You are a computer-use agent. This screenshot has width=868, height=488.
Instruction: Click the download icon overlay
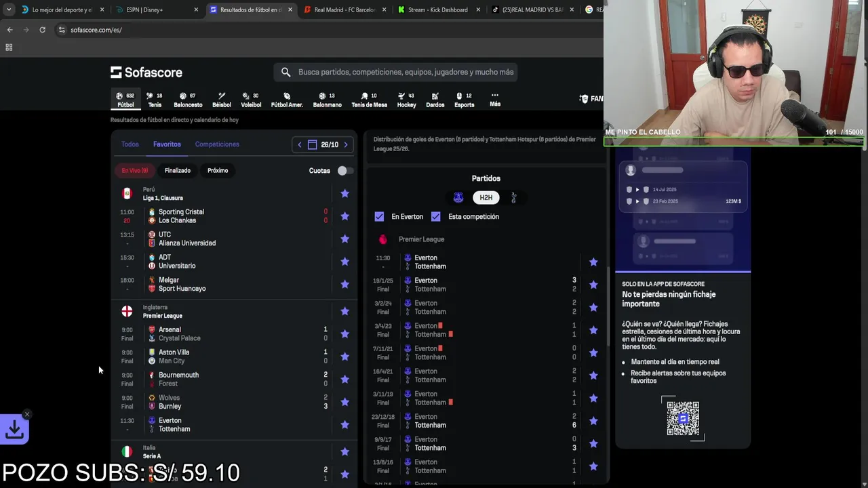coord(14,430)
